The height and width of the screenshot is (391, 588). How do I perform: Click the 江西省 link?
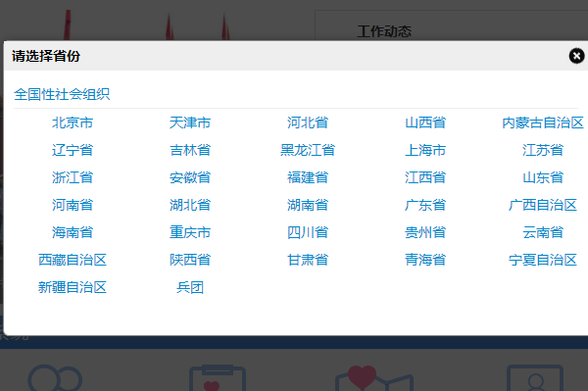[x=425, y=177]
